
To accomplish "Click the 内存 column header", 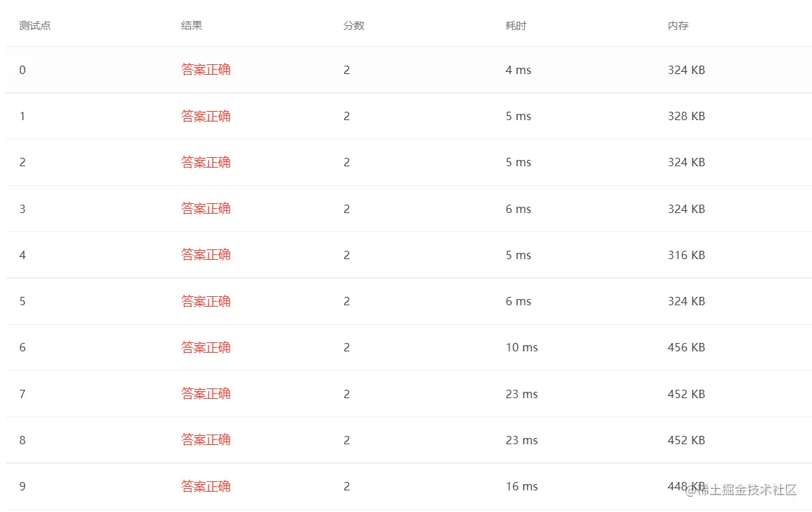I will click(x=678, y=26).
